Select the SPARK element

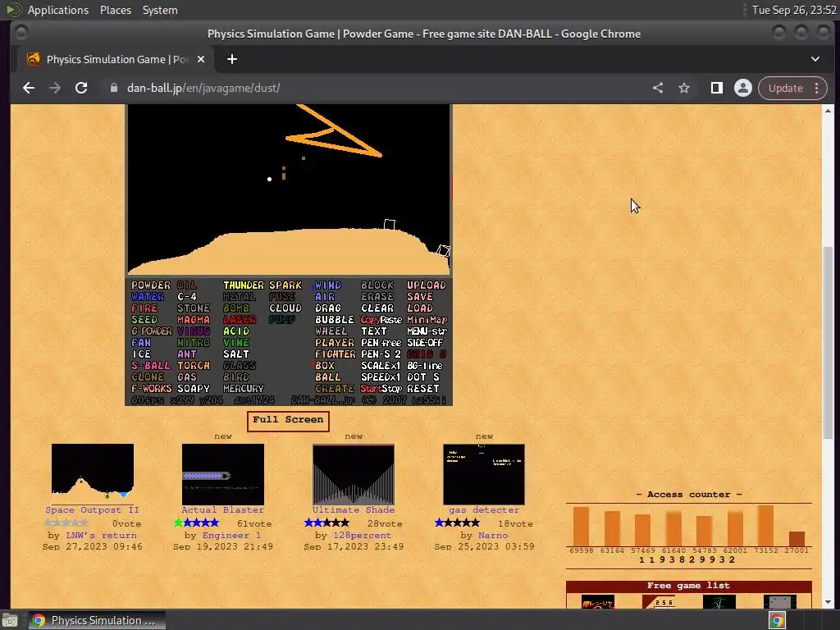pos(285,285)
